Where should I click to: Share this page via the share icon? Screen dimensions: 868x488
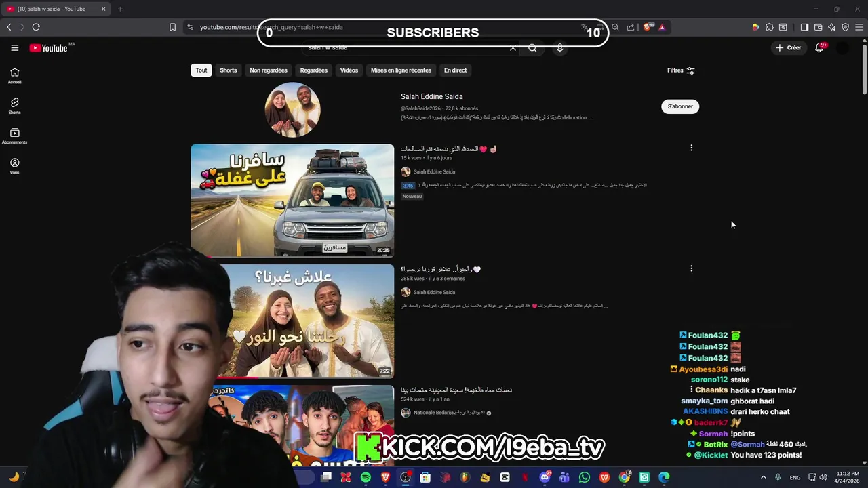pyautogui.click(x=631, y=27)
